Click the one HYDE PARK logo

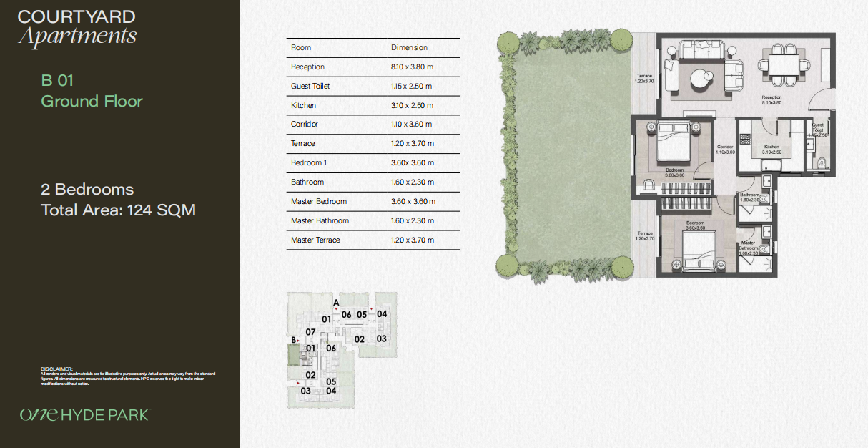tap(84, 414)
